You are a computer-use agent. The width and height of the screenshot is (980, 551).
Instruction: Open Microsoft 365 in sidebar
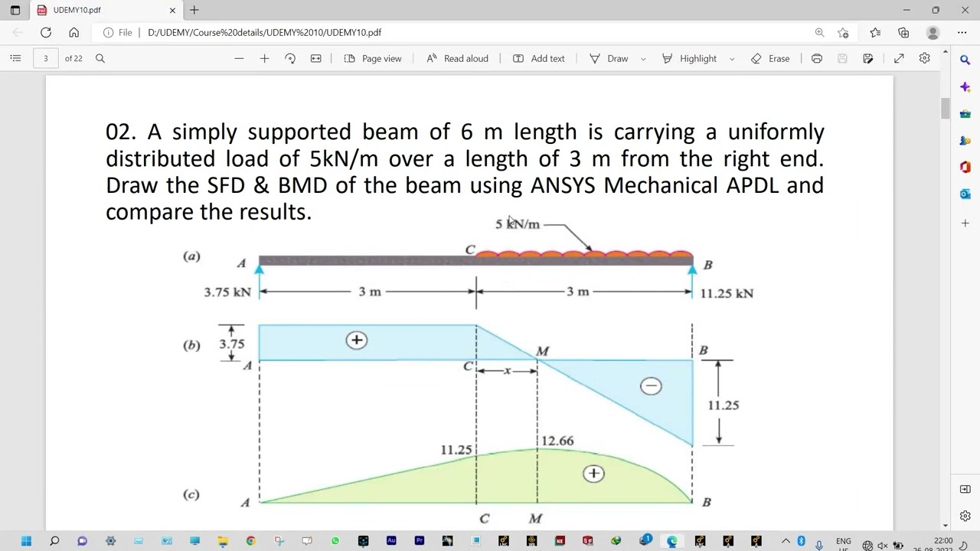965,168
